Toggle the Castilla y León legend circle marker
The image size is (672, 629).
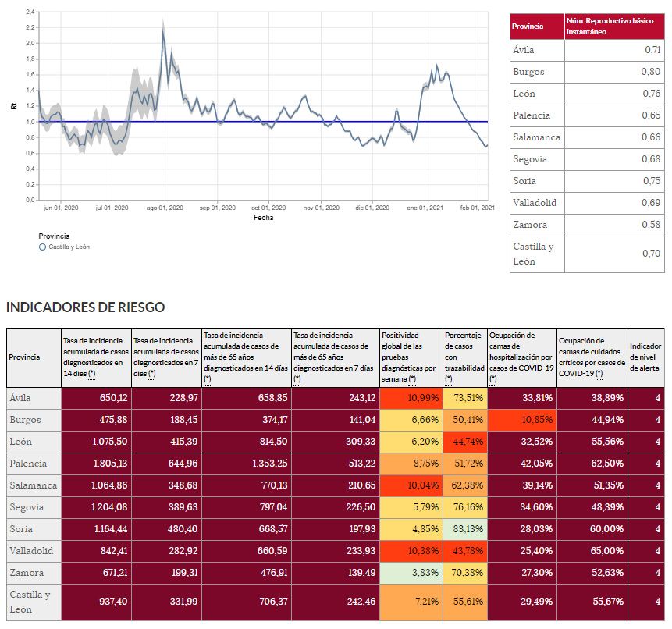pyautogui.click(x=42, y=247)
